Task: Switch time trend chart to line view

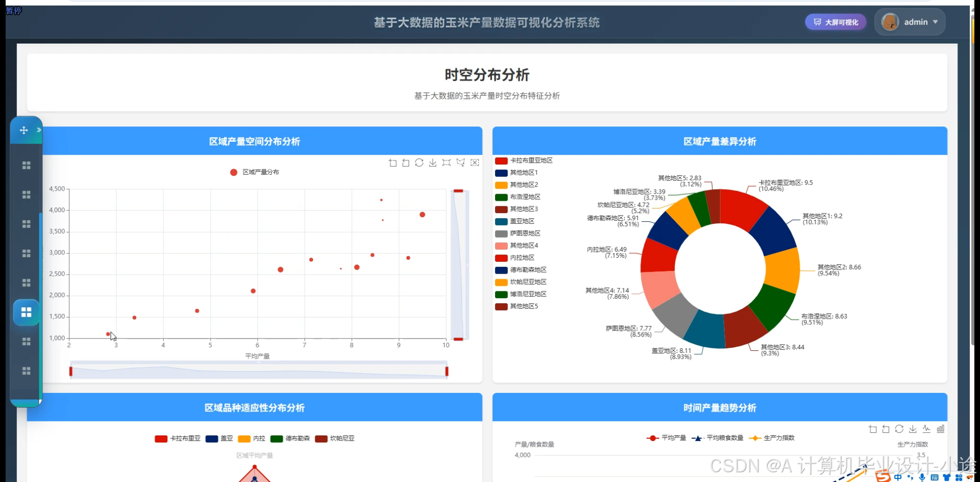Action: click(x=926, y=429)
